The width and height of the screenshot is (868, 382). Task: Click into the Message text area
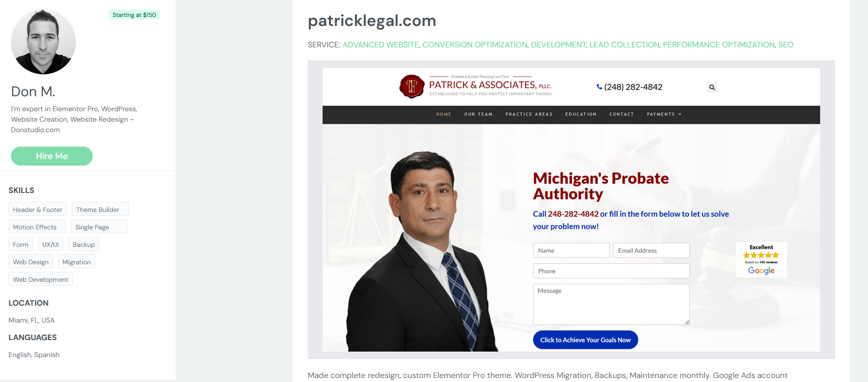pos(611,304)
